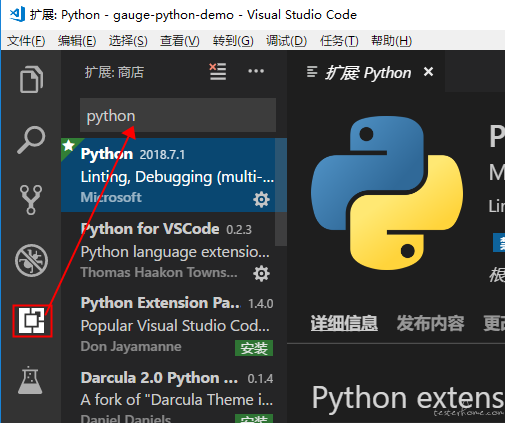This screenshot has height=423, width=505.
Task: Switch to the 发布内容 tab
Action: pos(430,323)
